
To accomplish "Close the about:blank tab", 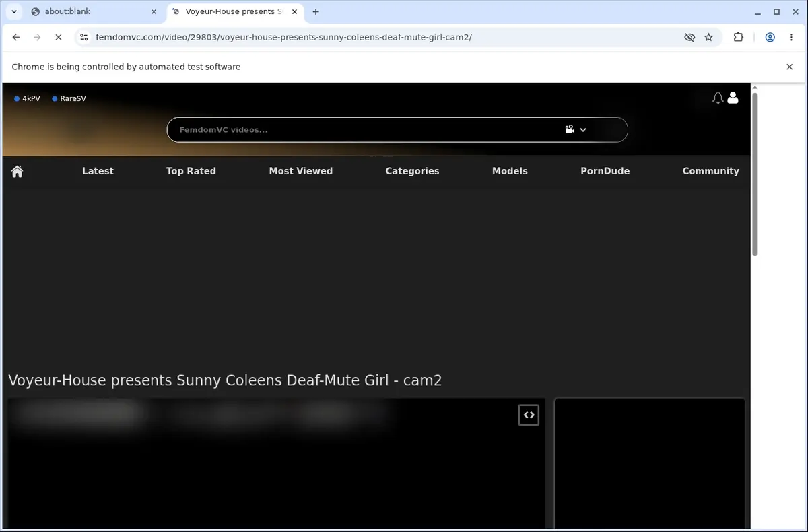I will tap(154, 11).
